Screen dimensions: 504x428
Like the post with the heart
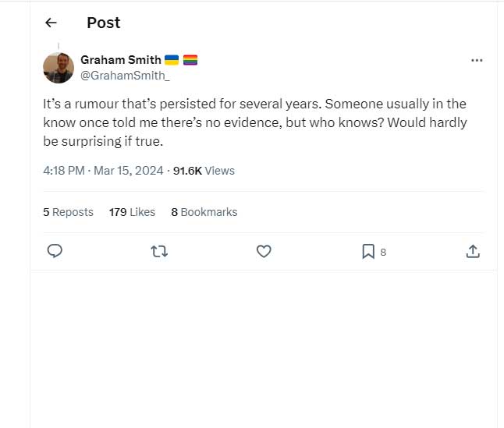tap(264, 251)
